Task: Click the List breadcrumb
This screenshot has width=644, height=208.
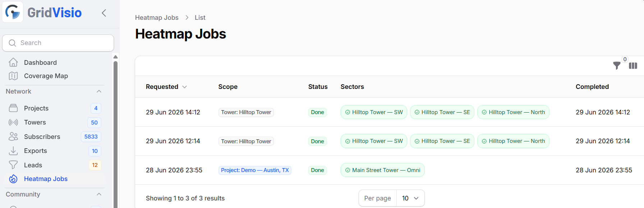Action: [x=200, y=18]
